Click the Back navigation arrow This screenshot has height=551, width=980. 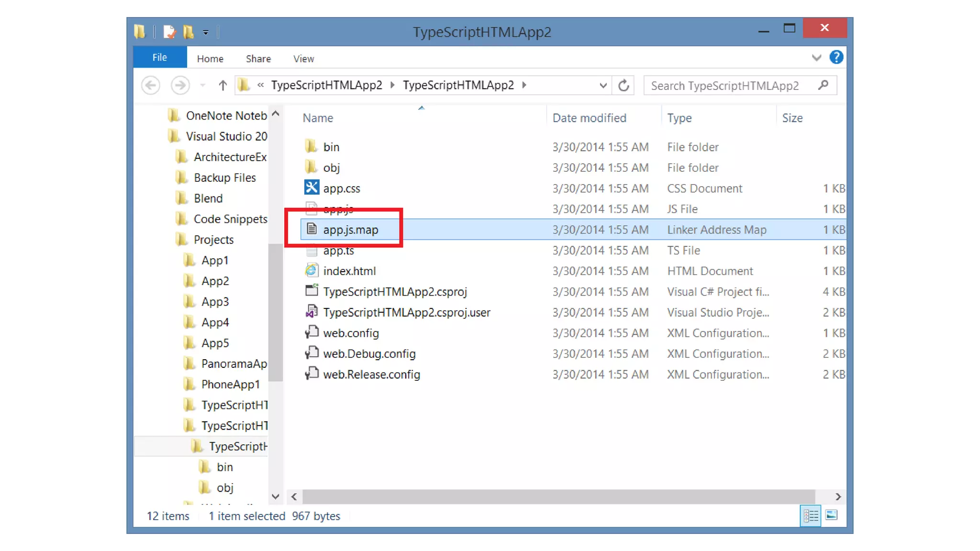[x=151, y=86]
